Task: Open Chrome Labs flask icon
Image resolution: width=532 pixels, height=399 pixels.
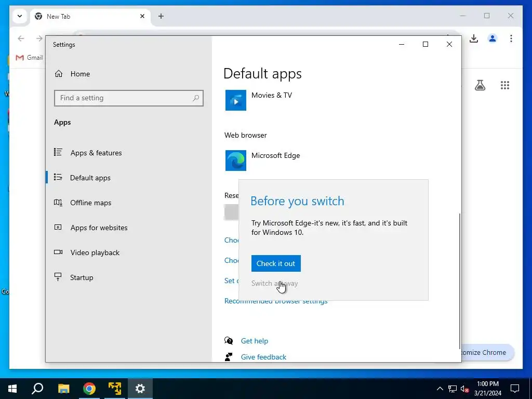Action: point(480,85)
